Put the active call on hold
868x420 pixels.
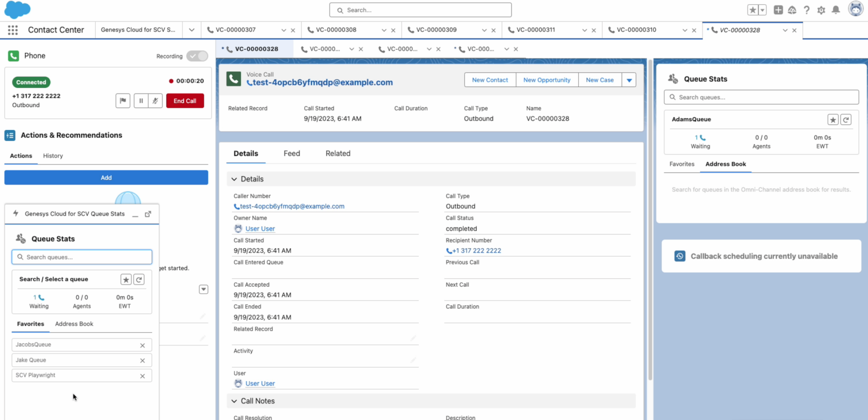click(x=141, y=101)
